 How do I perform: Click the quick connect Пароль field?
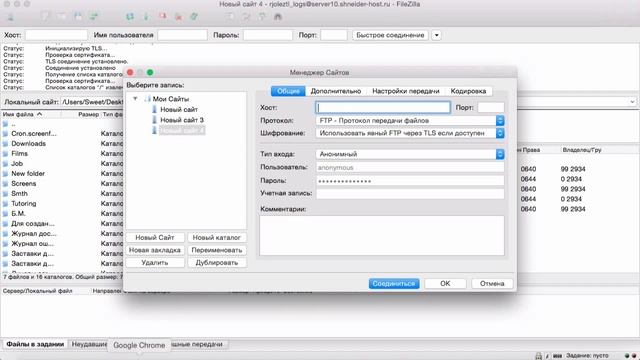click(x=268, y=35)
